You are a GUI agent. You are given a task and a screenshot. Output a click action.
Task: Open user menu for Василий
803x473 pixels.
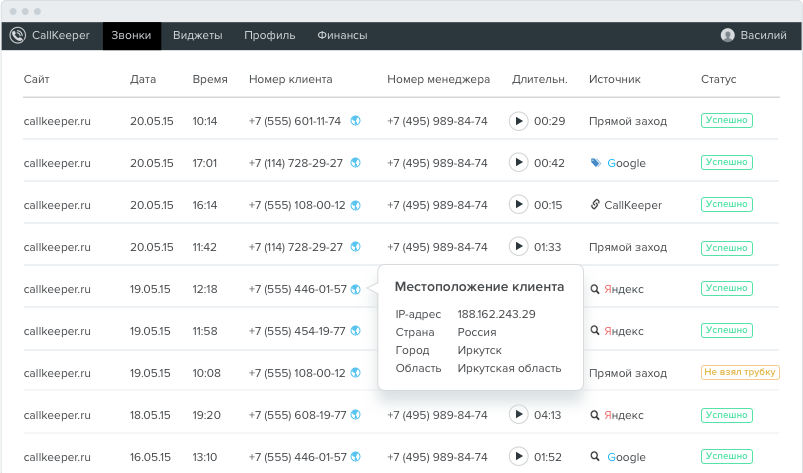pos(753,35)
